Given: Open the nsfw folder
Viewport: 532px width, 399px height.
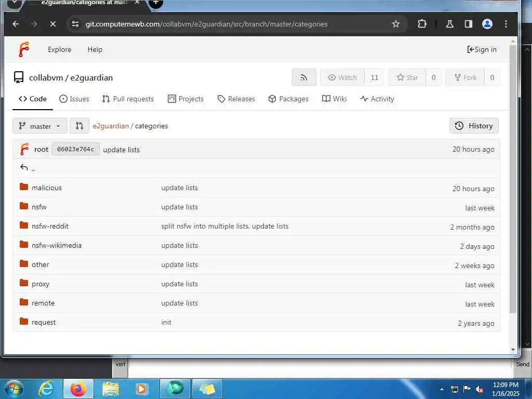Looking at the screenshot, I should click(39, 207).
